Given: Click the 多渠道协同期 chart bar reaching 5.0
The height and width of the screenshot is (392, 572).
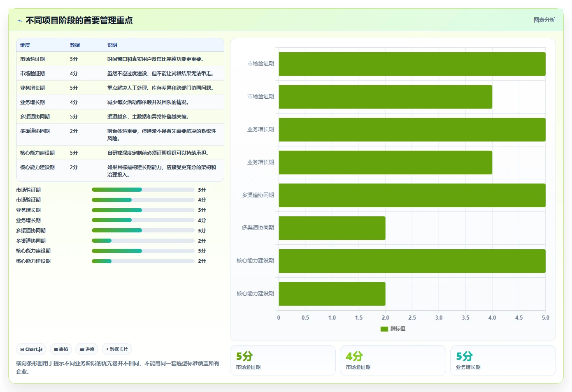Looking at the screenshot, I should 412,195.
